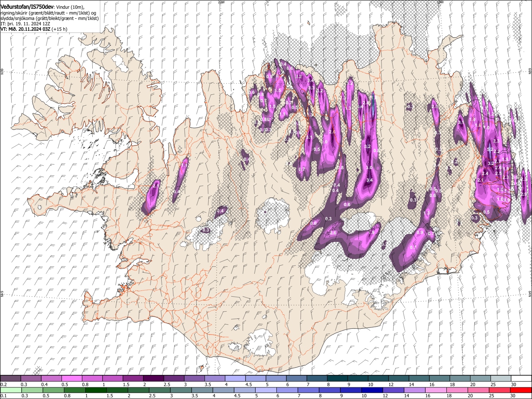Click the deep blue 10–12 swatch in bottom legend row
Viewport: 532px width, 399px height.
[372, 390]
